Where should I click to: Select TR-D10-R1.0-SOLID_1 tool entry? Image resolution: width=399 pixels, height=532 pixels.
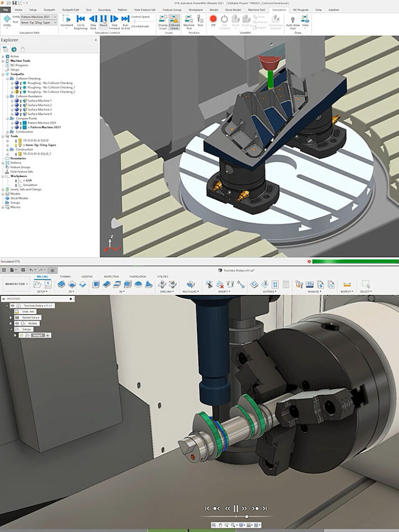pos(37,154)
